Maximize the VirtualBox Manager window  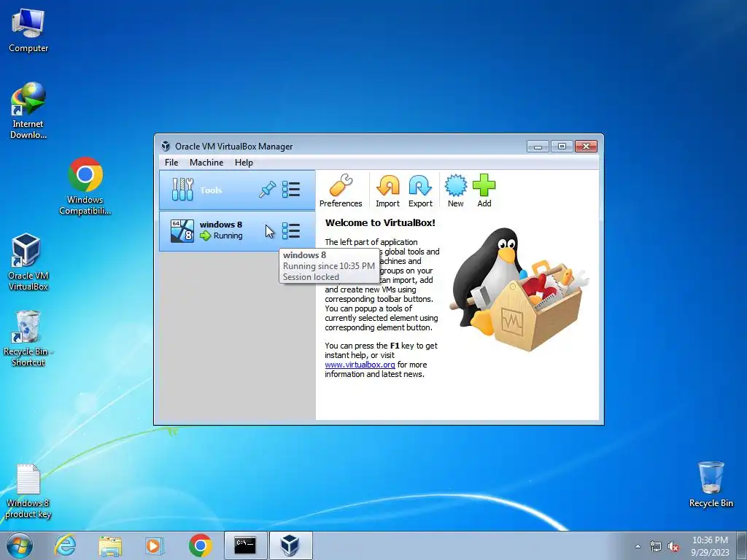562,146
